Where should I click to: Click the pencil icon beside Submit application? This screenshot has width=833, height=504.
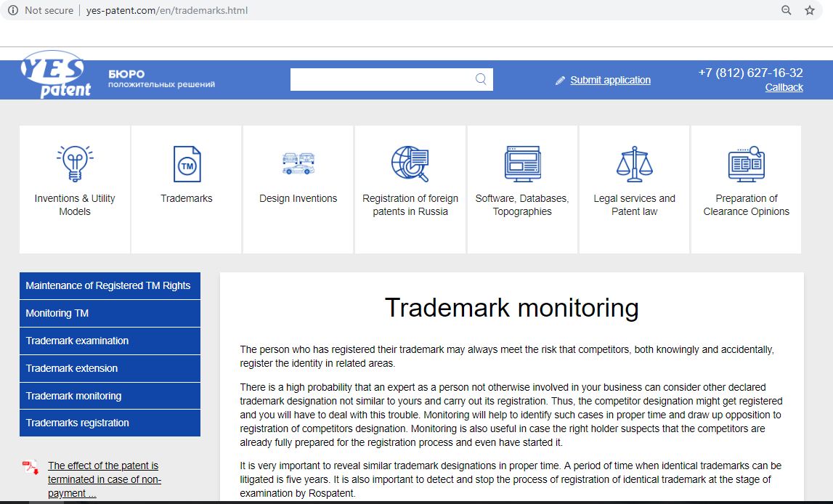pyautogui.click(x=560, y=80)
